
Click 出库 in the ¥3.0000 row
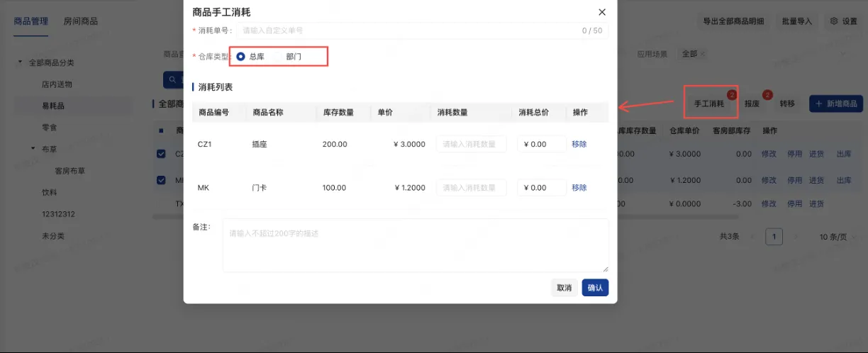(x=844, y=154)
